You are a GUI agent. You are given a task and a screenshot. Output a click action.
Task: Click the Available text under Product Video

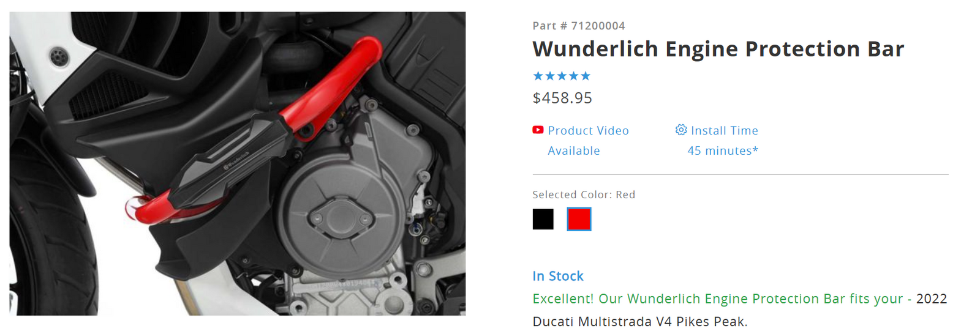pyautogui.click(x=574, y=150)
